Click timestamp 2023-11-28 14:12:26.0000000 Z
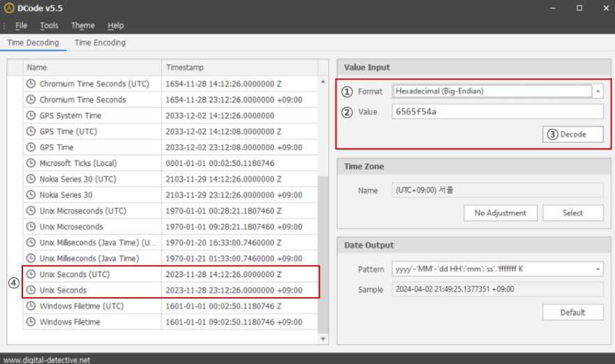 [x=223, y=274]
